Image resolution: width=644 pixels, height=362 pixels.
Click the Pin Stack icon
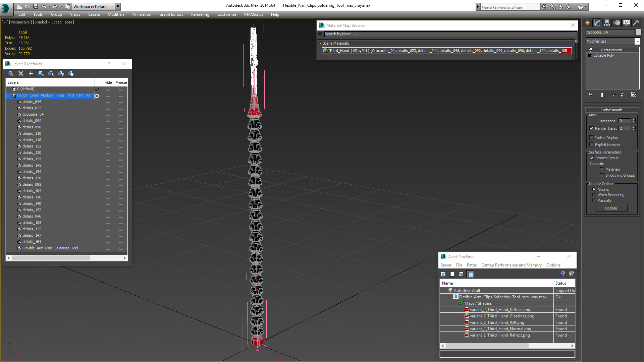(x=590, y=95)
